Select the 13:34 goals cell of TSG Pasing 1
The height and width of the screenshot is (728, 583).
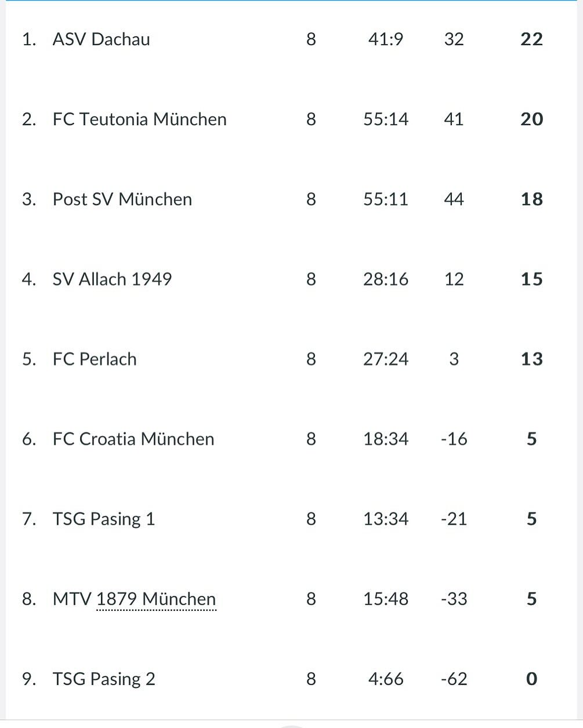(386, 519)
